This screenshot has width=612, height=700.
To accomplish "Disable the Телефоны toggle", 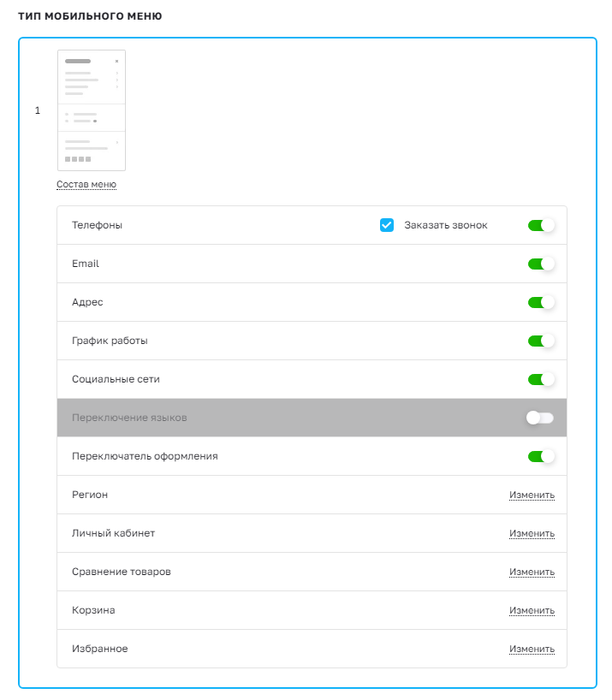I will [x=541, y=225].
